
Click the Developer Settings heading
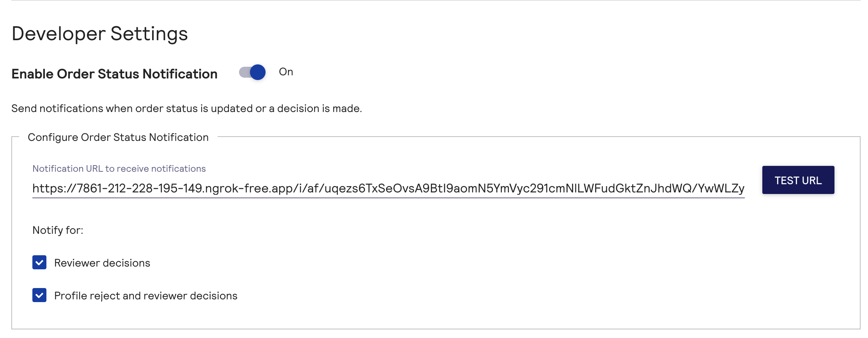pyautogui.click(x=99, y=34)
